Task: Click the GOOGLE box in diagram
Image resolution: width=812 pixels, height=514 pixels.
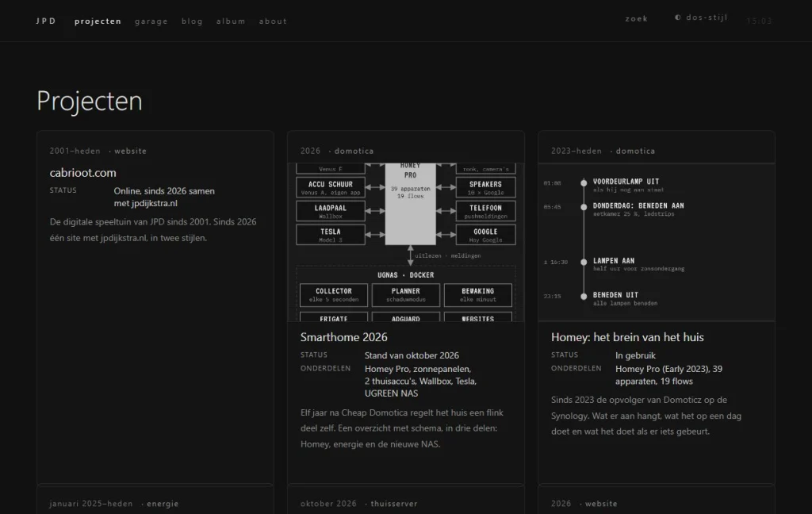Action: (x=486, y=235)
